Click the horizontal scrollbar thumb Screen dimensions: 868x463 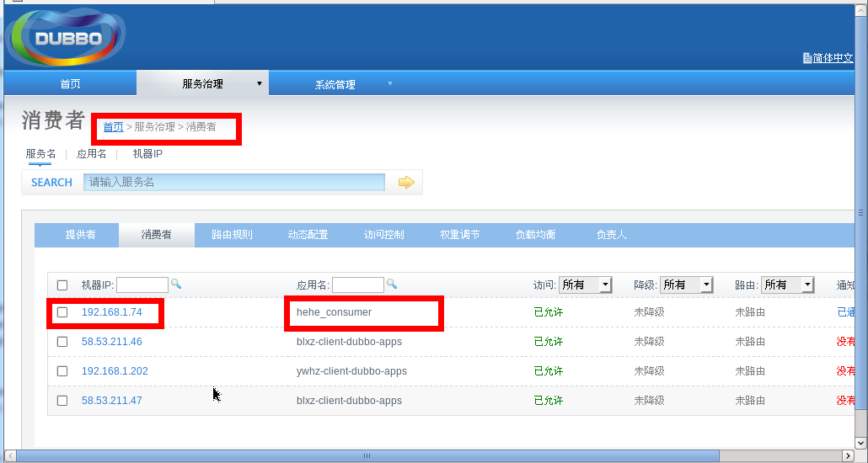(367, 455)
